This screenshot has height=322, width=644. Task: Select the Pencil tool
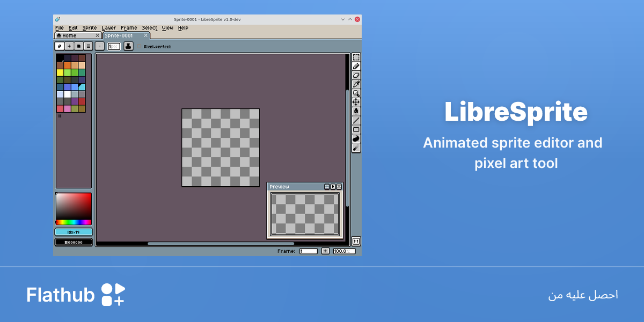(356, 67)
